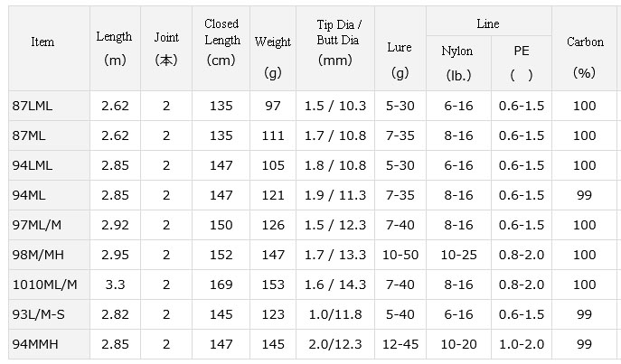Screen dimensions: 621x364
Task: Select the 94MMH item cell
Action: pos(49,344)
